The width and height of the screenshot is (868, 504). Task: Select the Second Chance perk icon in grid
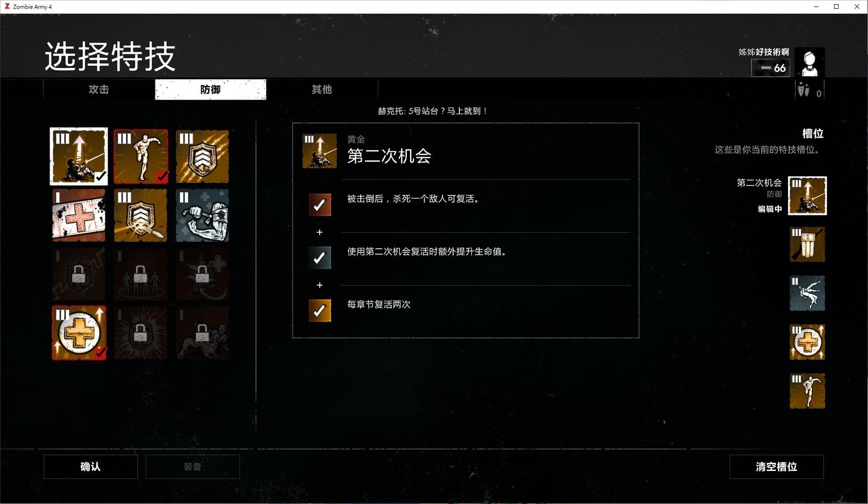[79, 156]
